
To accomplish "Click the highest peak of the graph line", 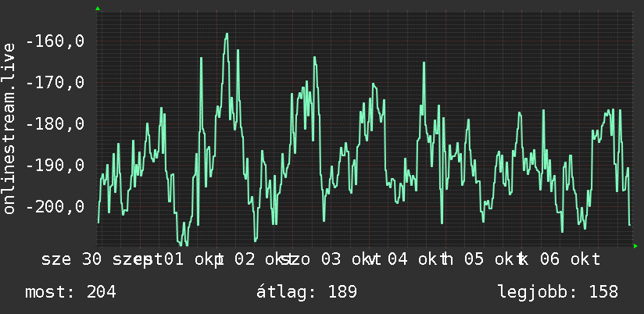I will [x=227, y=34].
